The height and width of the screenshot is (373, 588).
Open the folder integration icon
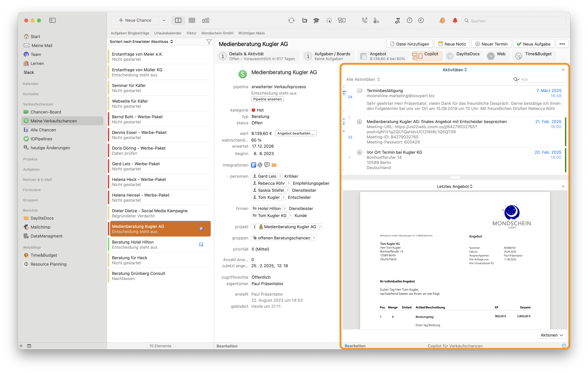pyautogui.click(x=274, y=165)
